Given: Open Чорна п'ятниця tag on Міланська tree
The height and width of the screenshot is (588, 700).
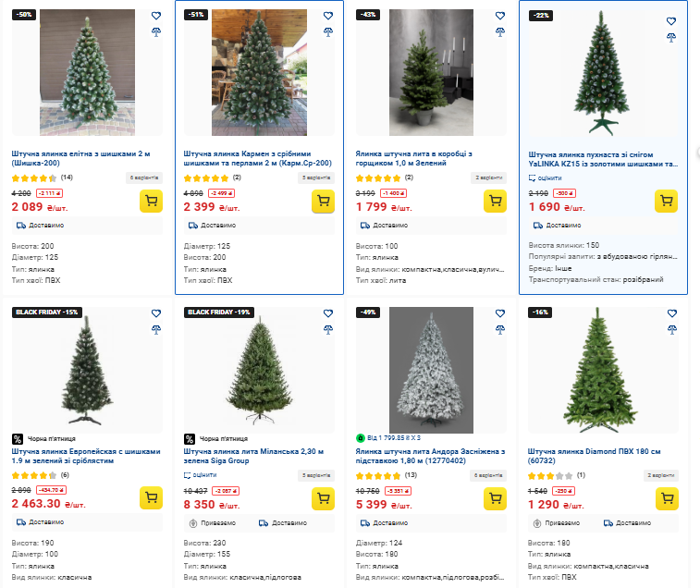Looking at the screenshot, I should point(215,438).
